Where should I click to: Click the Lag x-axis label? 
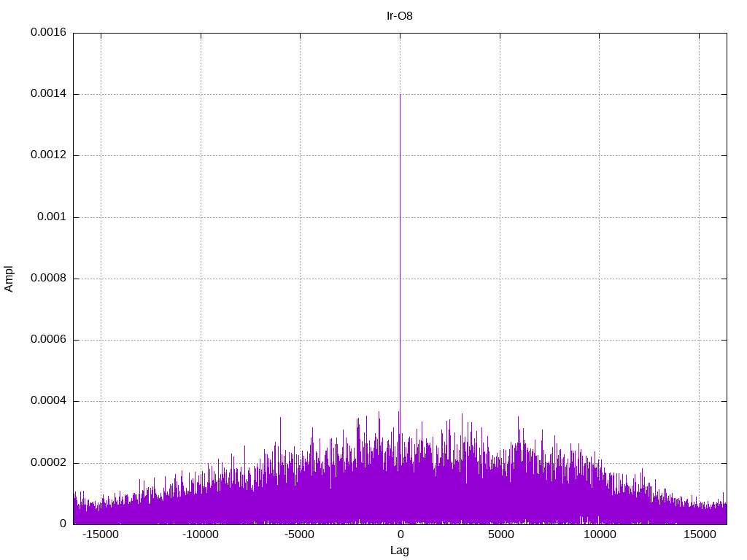pos(399,551)
